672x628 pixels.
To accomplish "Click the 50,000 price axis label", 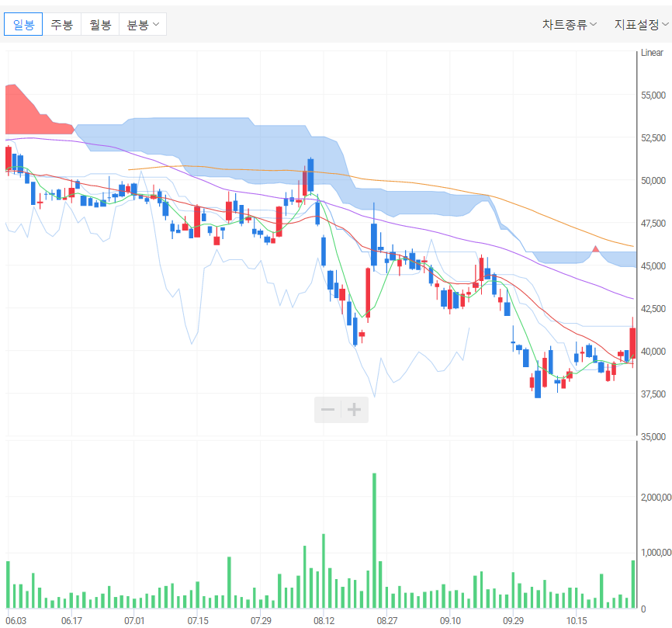I will tap(653, 180).
